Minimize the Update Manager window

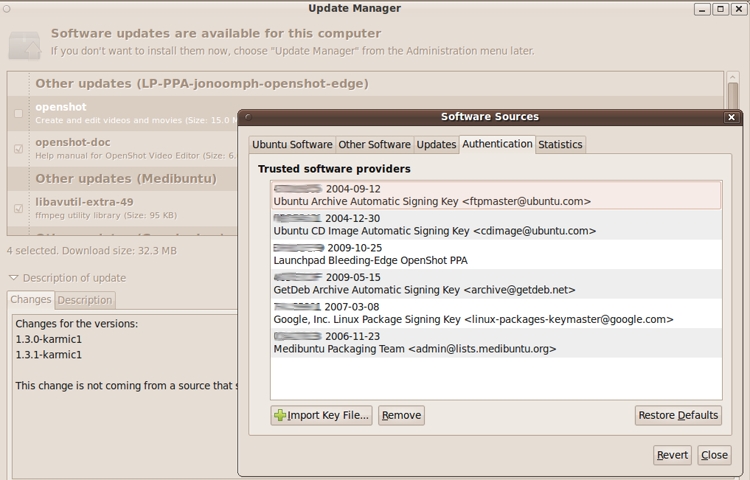click(x=702, y=9)
